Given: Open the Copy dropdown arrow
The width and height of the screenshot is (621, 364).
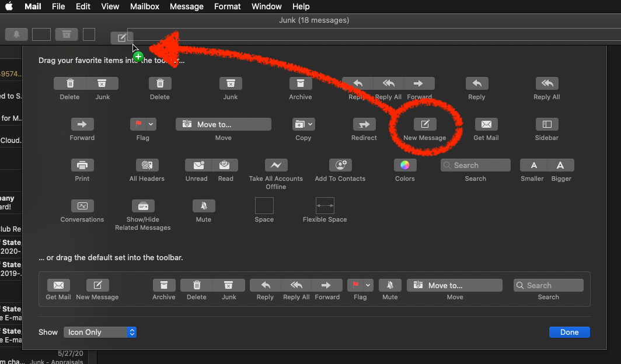Looking at the screenshot, I should click(x=310, y=124).
